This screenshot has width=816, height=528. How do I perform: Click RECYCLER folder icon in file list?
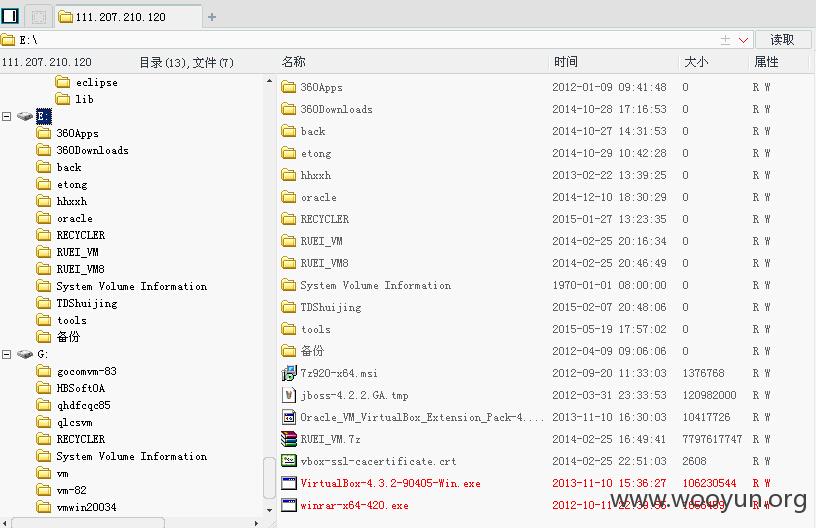[x=289, y=219]
